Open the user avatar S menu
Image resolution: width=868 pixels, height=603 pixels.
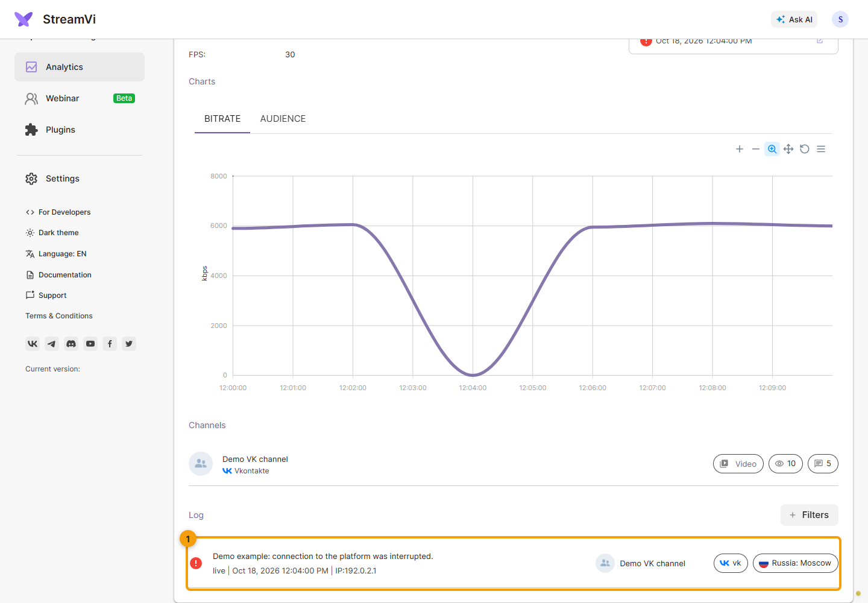(840, 19)
